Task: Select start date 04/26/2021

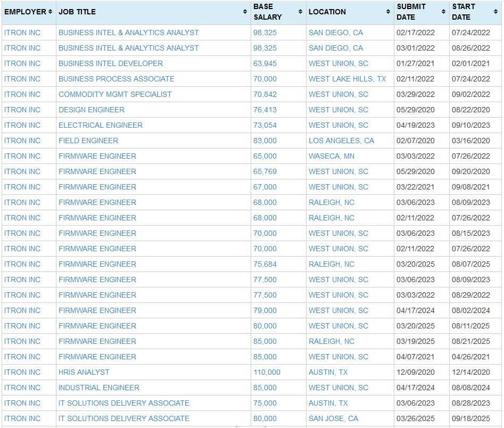Action: coord(471,357)
